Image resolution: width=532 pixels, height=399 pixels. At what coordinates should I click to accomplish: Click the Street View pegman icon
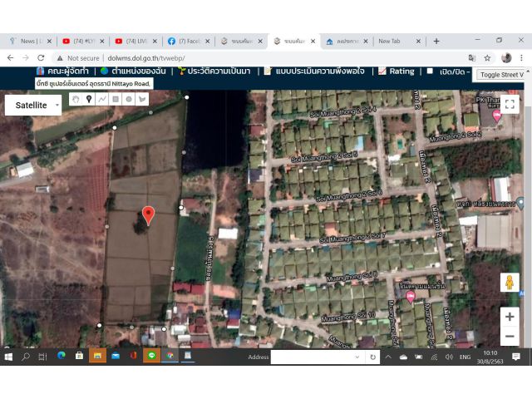tap(510, 283)
